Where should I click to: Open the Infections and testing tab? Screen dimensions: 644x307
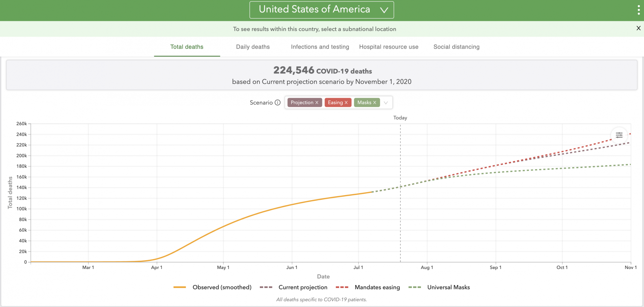(x=320, y=47)
